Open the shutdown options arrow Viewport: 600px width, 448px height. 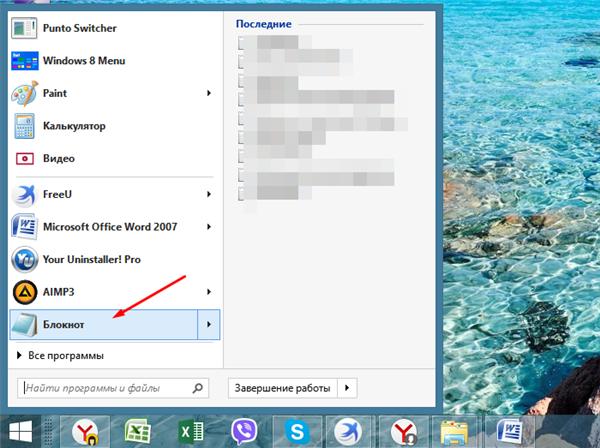pyautogui.click(x=347, y=388)
